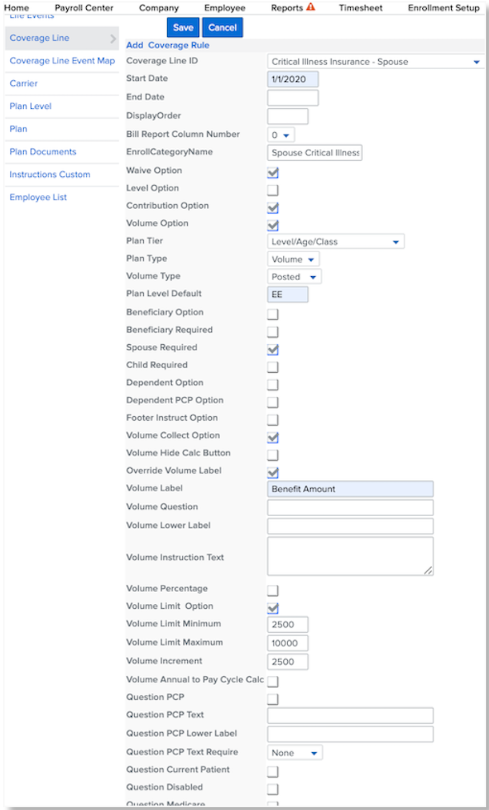Check the Dependent PCP Option box

pos(273,402)
